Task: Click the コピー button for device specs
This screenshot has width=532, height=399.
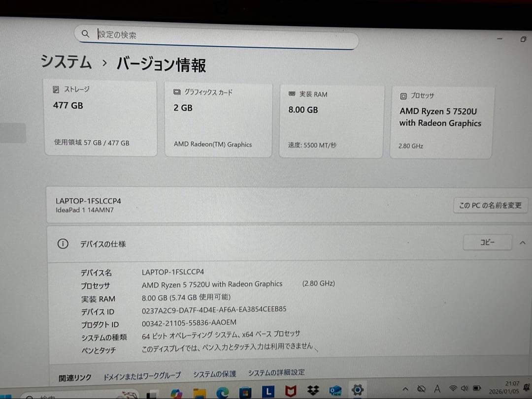Action: 487,242
